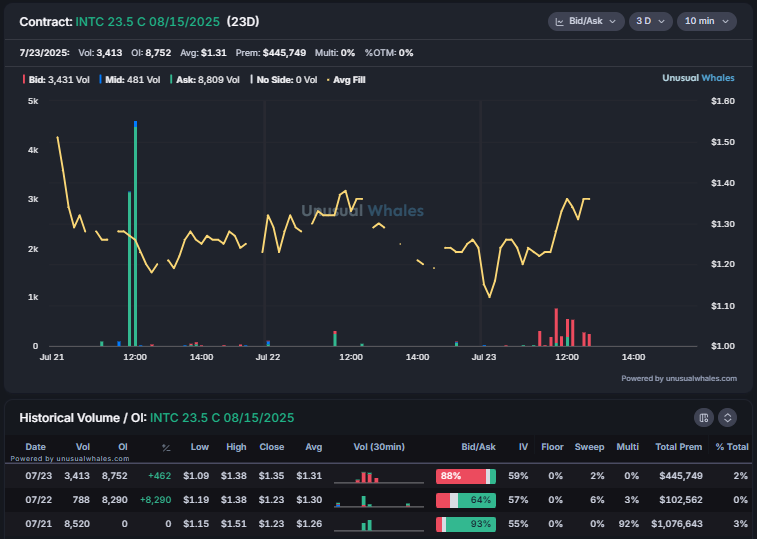Click the 07/21 30min volume sparkline

coord(378,525)
